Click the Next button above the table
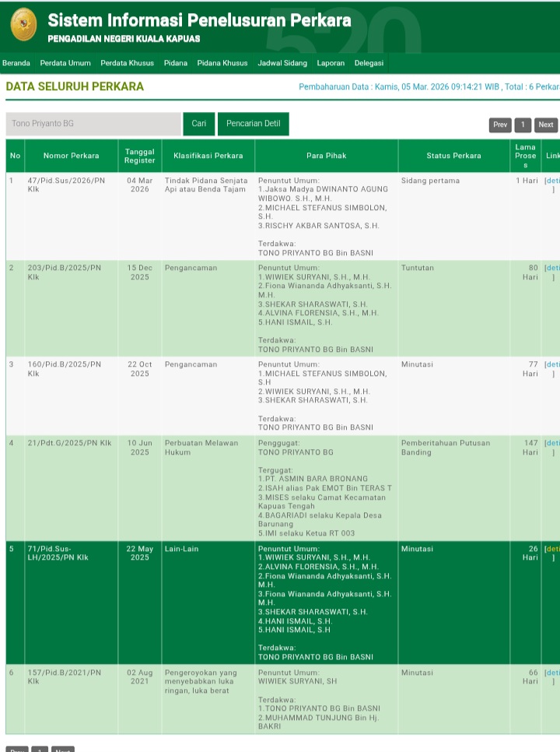 [x=546, y=125]
